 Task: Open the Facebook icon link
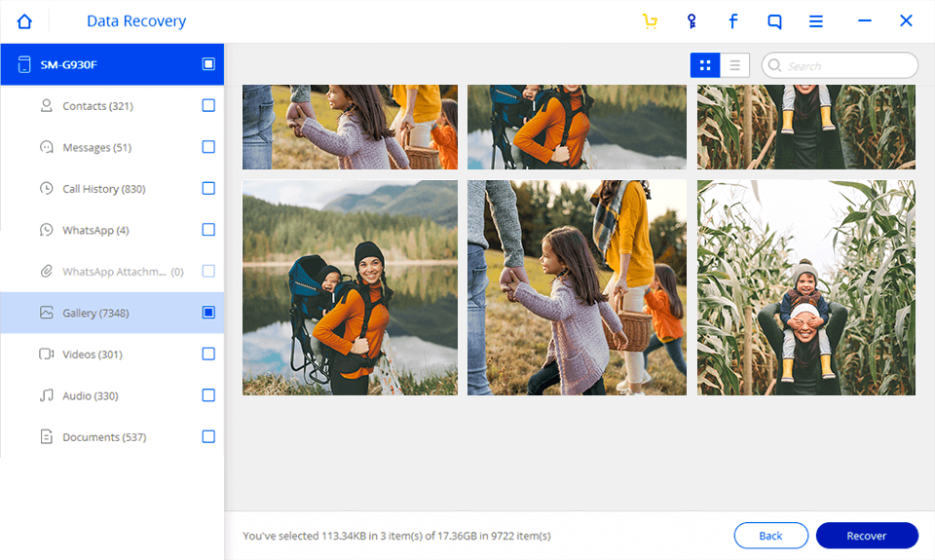(732, 21)
